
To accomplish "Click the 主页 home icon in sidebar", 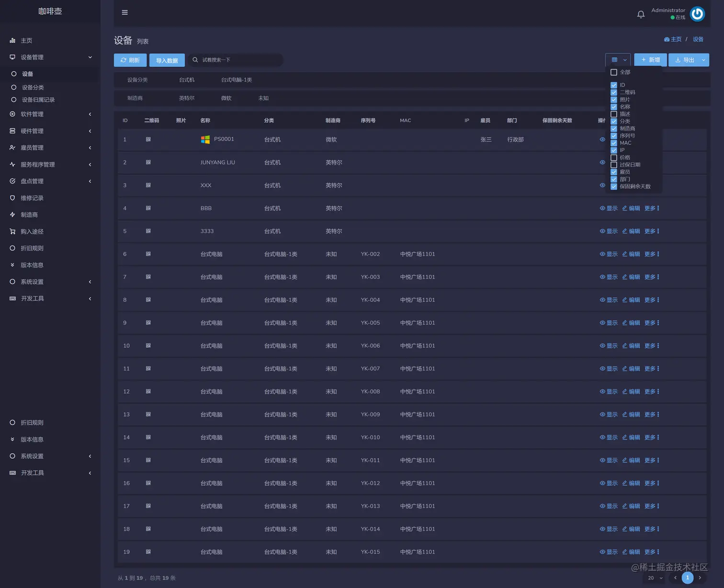I will tap(12, 41).
